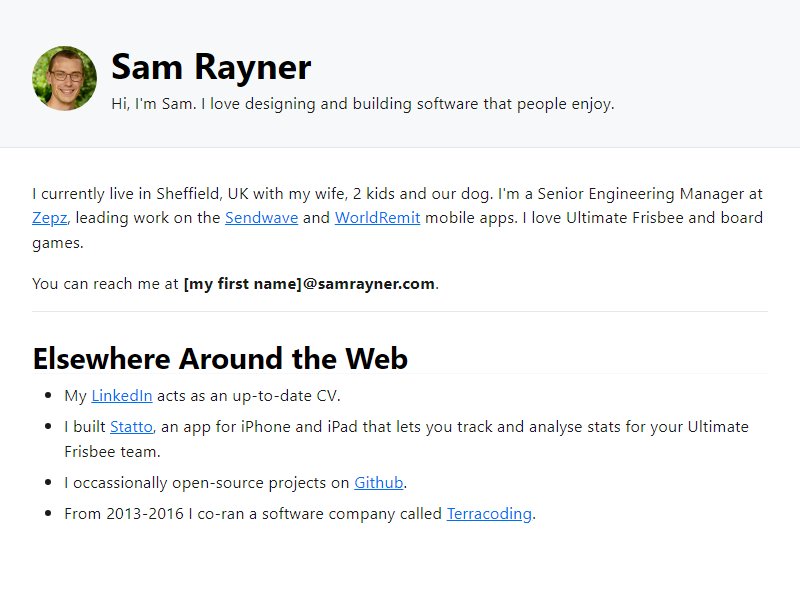Click the bold samrayner.com email address

(x=309, y=284)
